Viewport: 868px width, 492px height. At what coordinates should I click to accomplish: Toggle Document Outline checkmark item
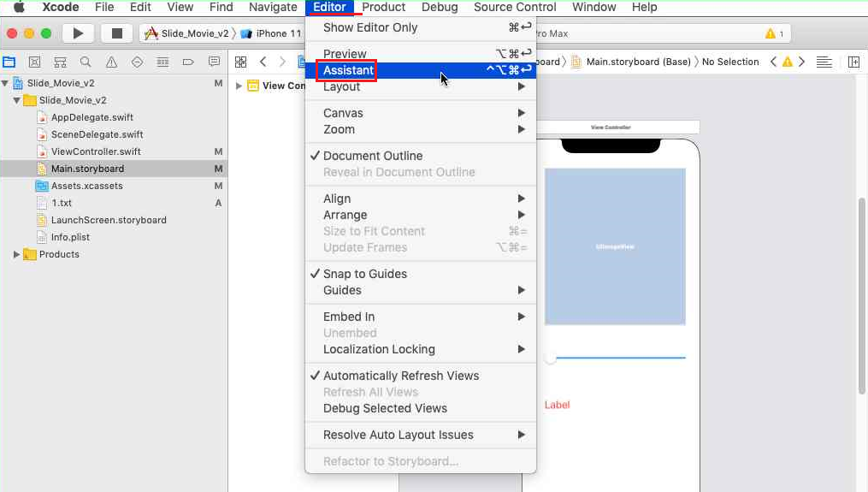tap(421, 156)
